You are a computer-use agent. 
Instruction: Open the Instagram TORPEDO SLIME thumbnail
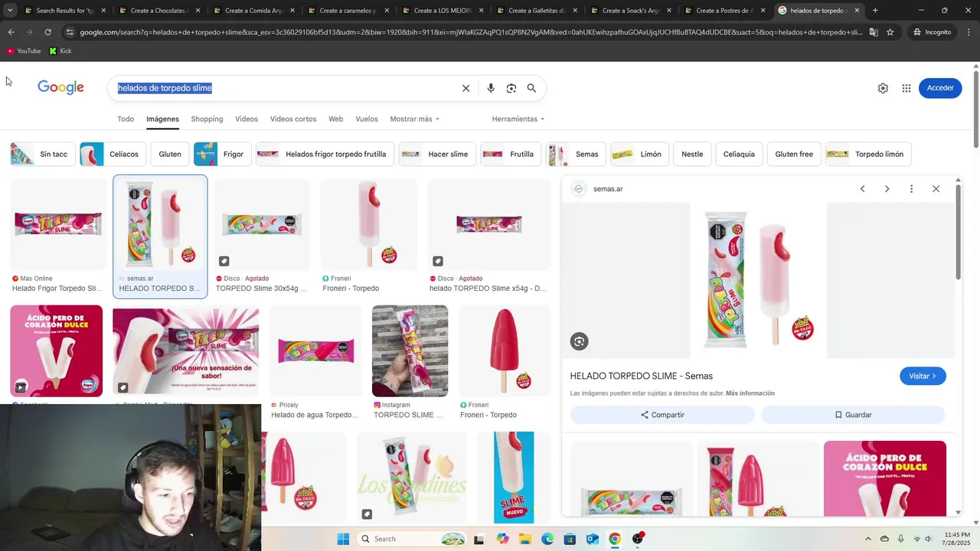pyautogui.click(x=410, y=350)
